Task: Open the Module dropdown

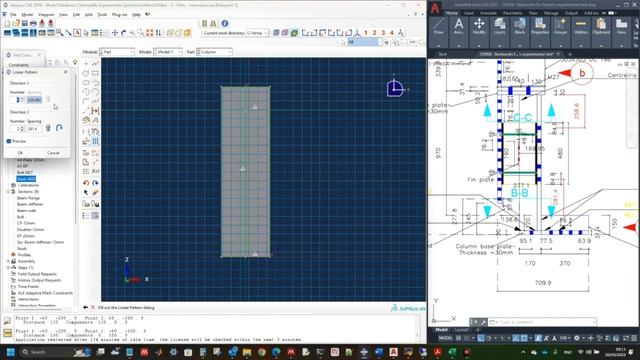Action: (117, 52)
